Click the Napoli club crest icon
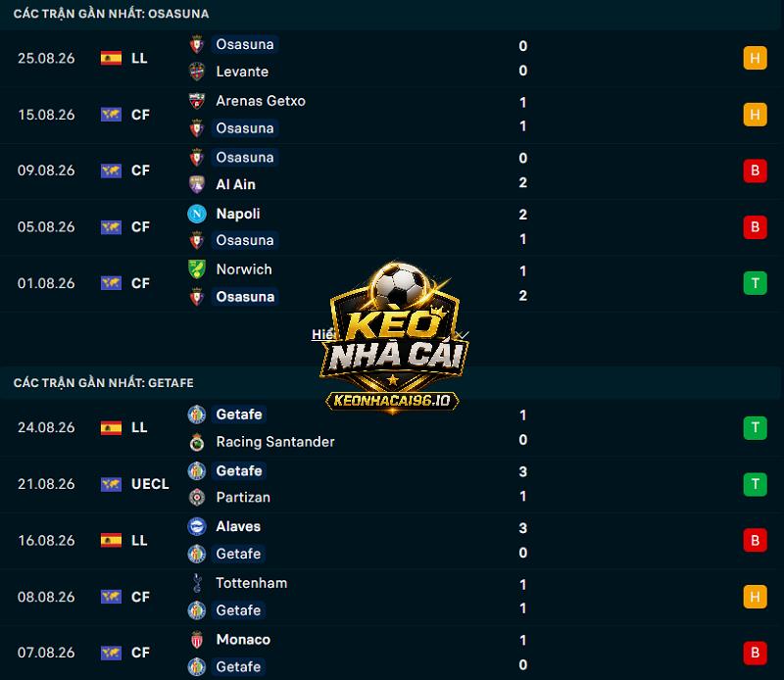The width and height of the screenshot is (784, 680). [x=197, y=214]
